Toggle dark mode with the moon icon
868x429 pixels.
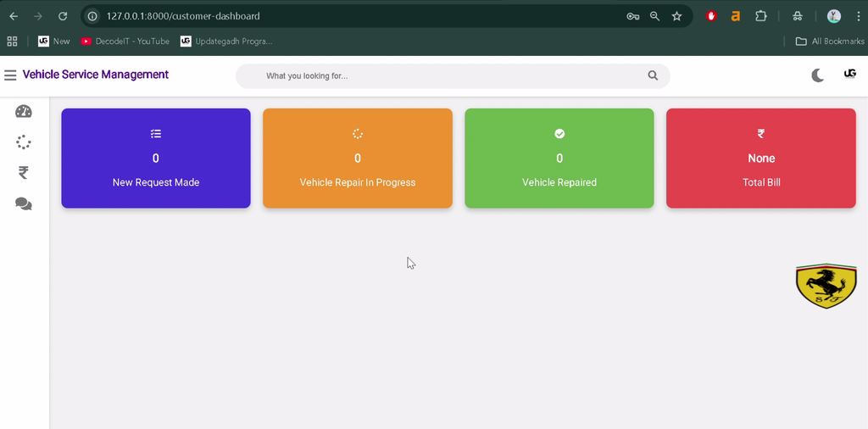[x=818, y=75]
